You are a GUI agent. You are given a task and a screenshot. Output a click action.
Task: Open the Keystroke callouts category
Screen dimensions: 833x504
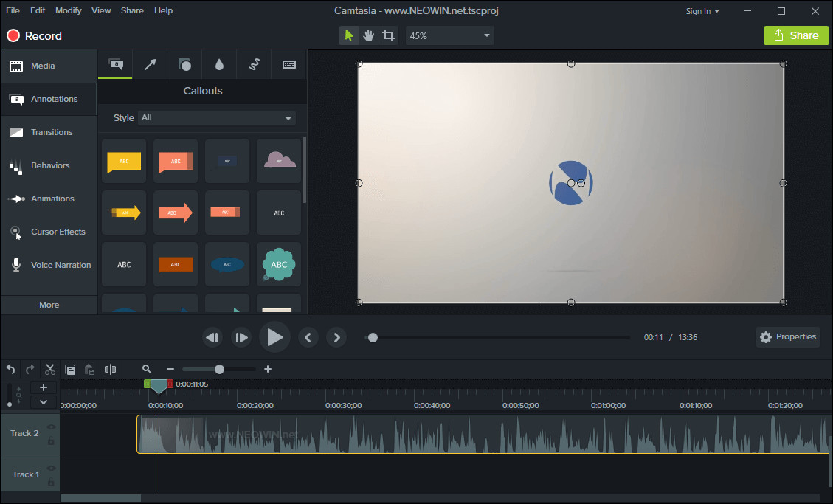pos(288,64)
